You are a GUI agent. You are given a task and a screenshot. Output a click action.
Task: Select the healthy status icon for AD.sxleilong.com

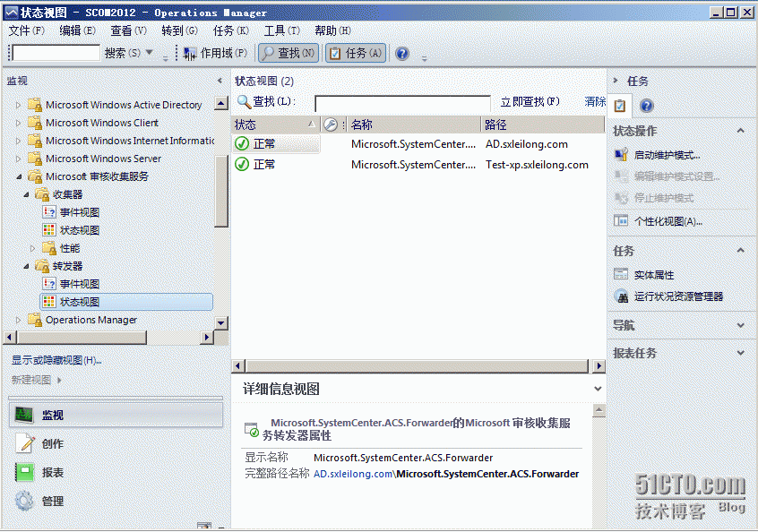pyautogui.click(x=242, y=143)
